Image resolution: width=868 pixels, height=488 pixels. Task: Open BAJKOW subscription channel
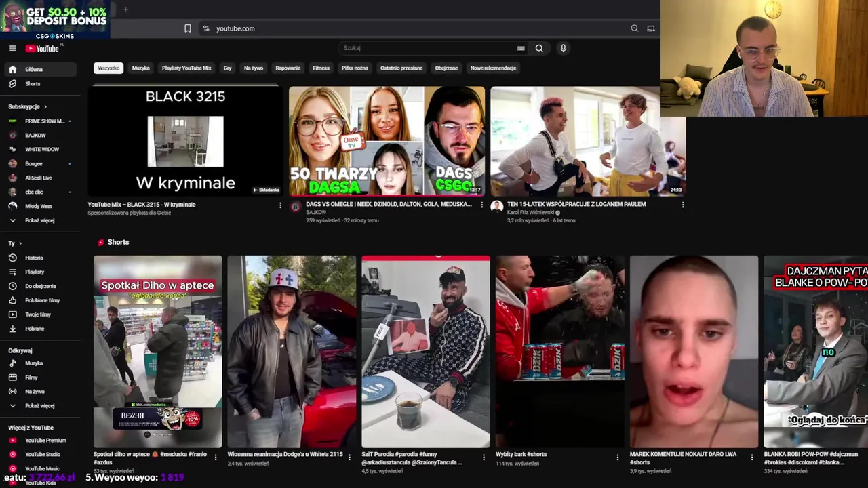(x=41, y=136)
